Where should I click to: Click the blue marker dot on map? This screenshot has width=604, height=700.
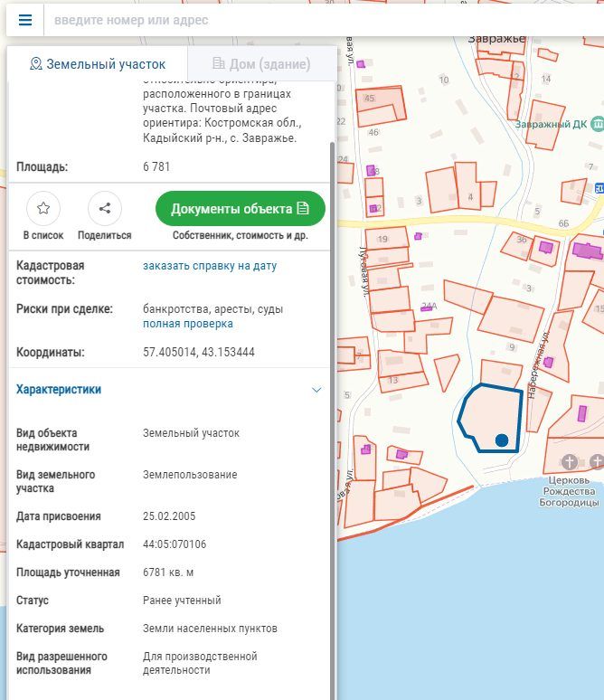coord(502,440)
